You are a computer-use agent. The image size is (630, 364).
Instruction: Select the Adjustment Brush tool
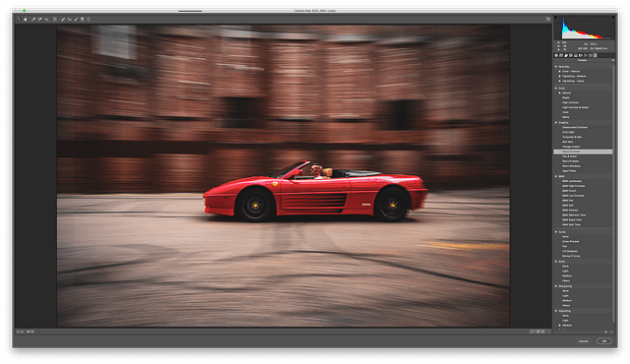tap(76, 20)
